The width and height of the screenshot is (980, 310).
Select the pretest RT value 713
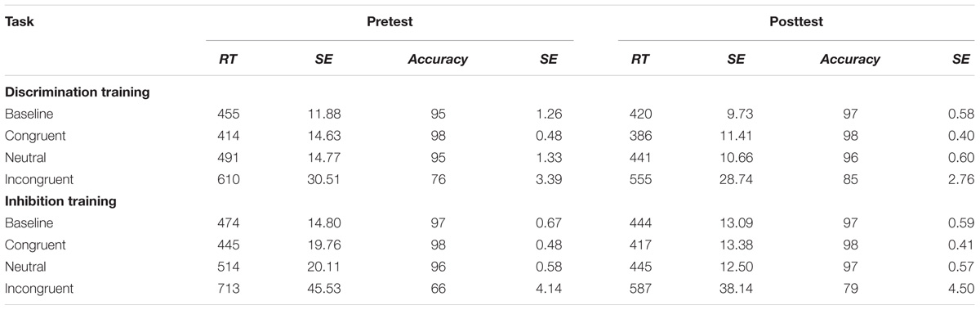click(226, 288)
